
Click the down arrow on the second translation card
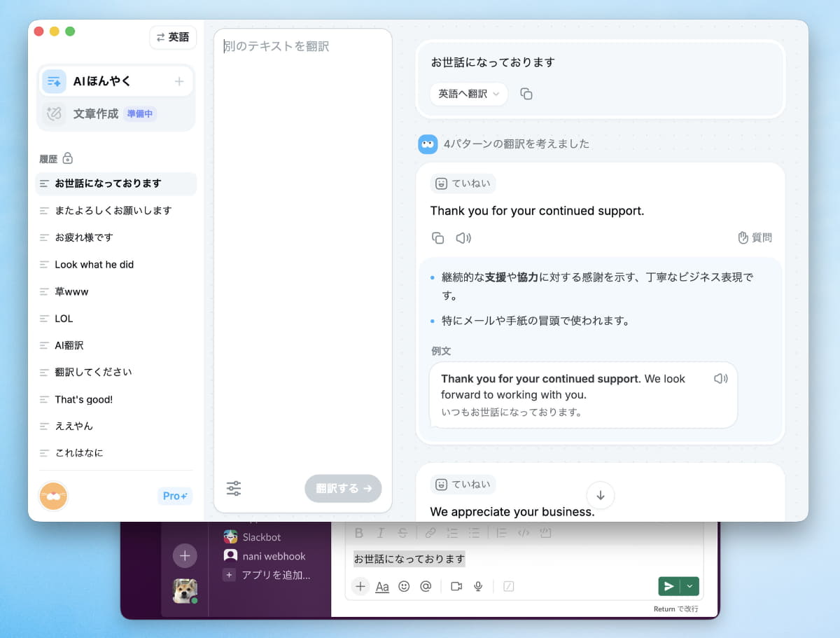pos(600,495)
